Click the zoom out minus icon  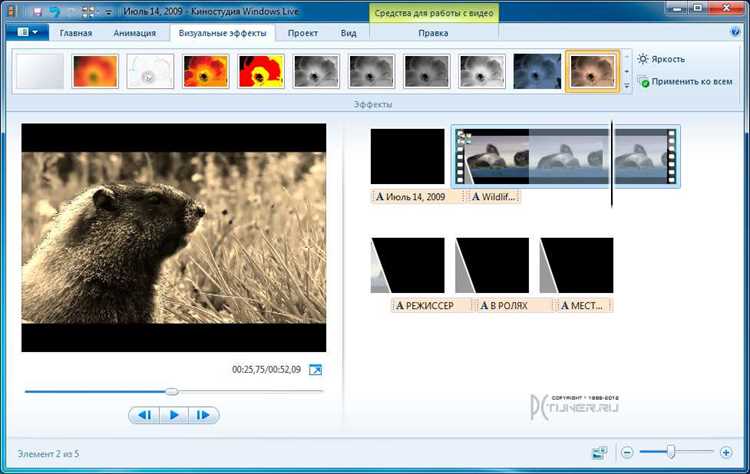click(x=627, y=452)
